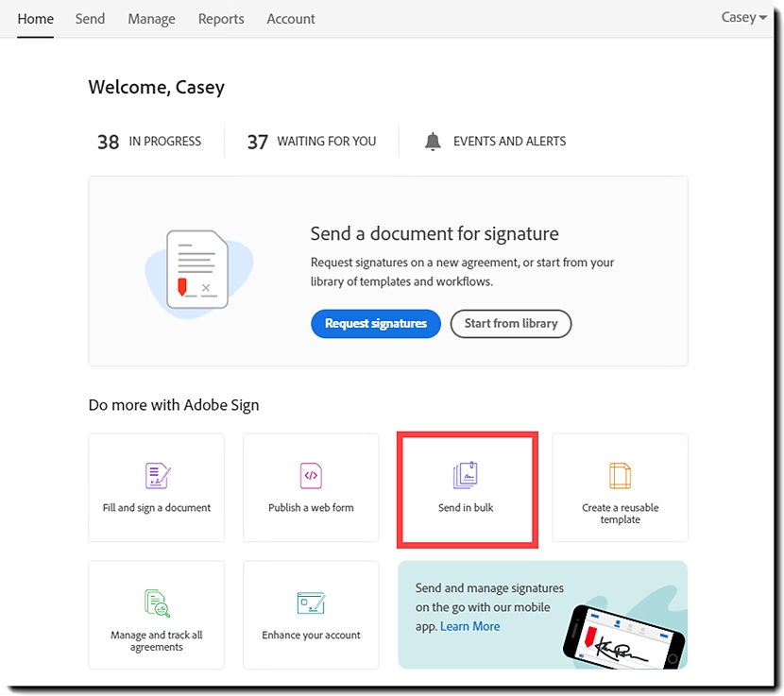This screenshot has height=696, width=784.
Task: View the 37 Waiting For You items
Action: (x=312, y=141)
